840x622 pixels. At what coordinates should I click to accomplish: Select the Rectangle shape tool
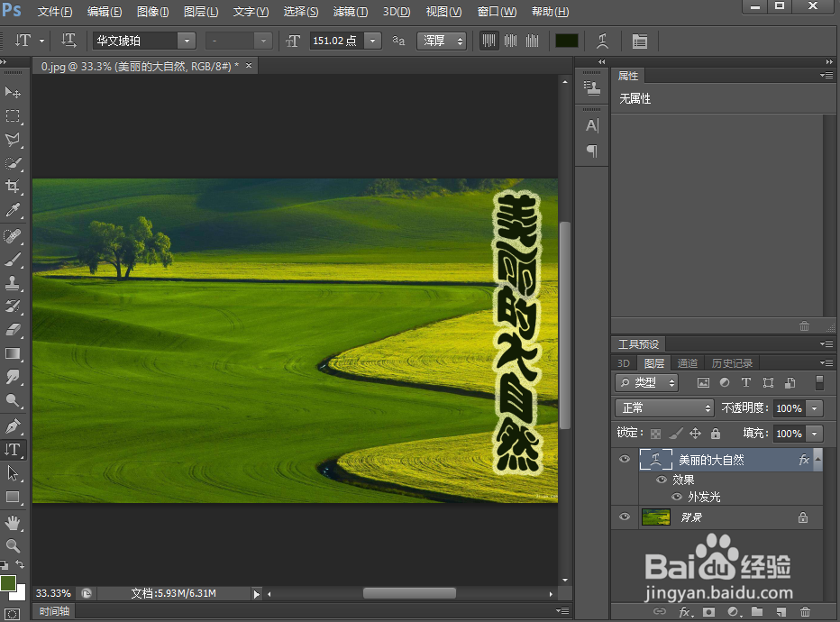tap(13, 498)
